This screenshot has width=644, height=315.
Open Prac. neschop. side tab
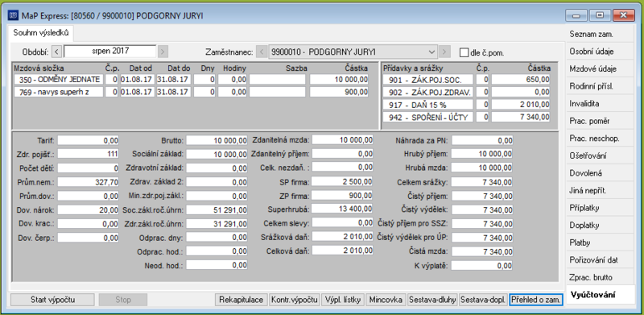[600, 139]
